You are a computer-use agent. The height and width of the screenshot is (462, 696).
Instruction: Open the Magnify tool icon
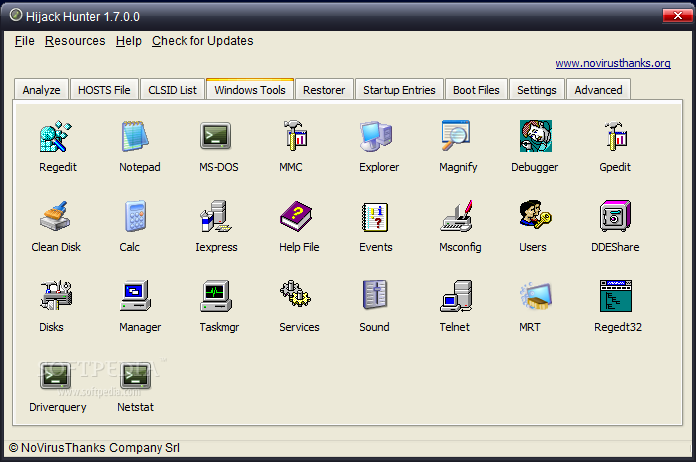pyautogui.click(x=455, y=135)
